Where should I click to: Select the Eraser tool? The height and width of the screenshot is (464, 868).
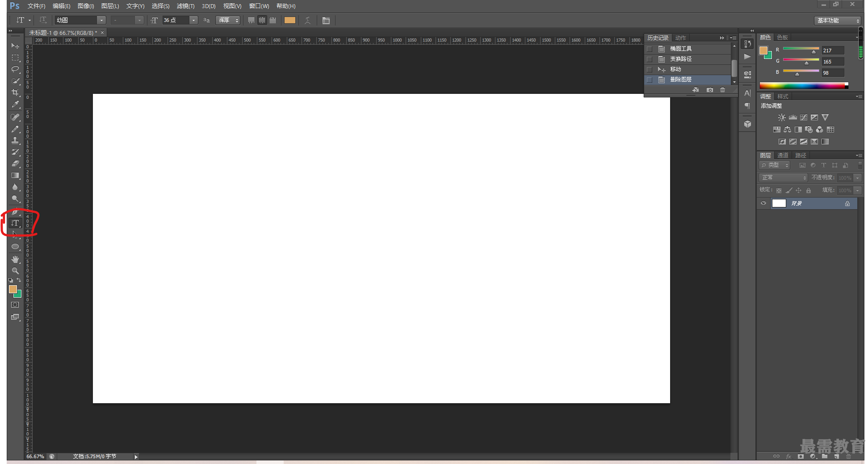pyautogui.click(x=15, y=164)
